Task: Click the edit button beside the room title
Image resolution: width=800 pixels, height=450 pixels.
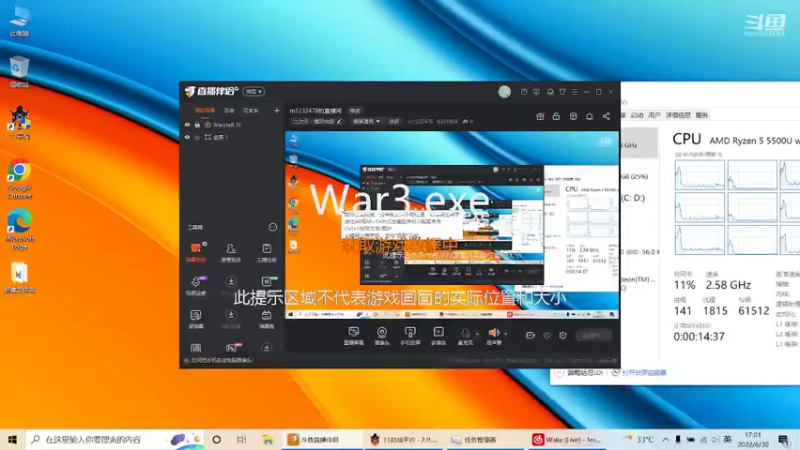Action: [x=355, y=111]
